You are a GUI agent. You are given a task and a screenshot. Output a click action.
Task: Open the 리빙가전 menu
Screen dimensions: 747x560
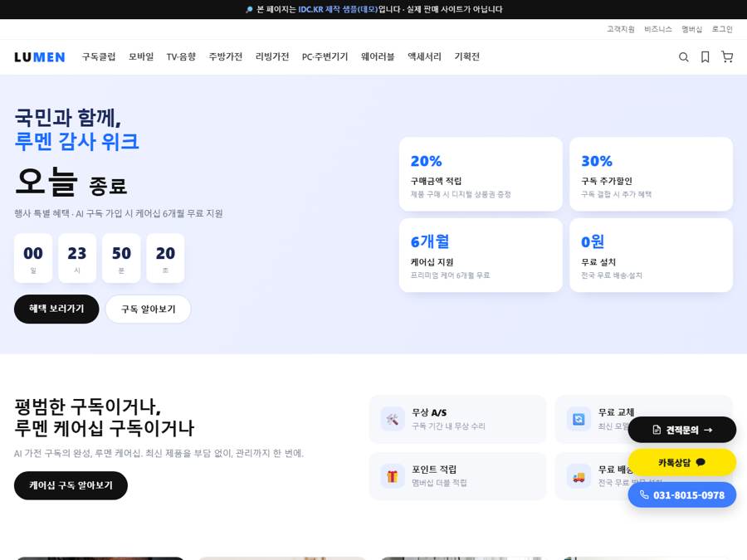tap(272, 56)
